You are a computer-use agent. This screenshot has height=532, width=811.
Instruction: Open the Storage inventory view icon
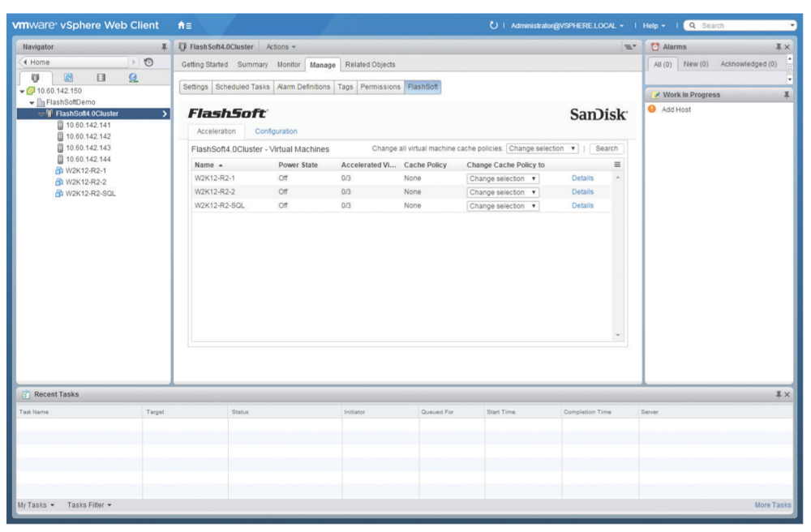[x=101, y=76]
